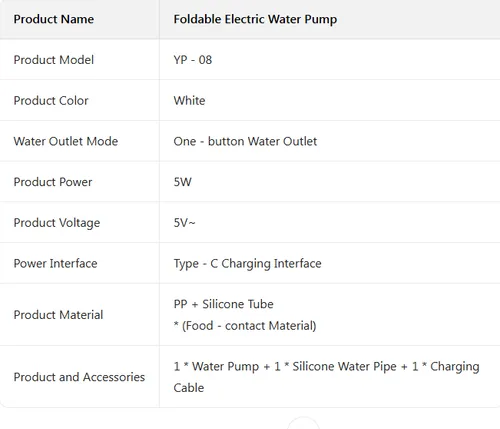Click Type - C Charging Interface value

[x=247, y=264]
